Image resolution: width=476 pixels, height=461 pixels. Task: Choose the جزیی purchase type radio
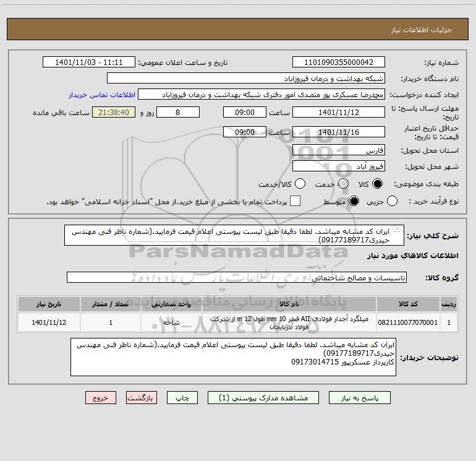coord(392,201)
